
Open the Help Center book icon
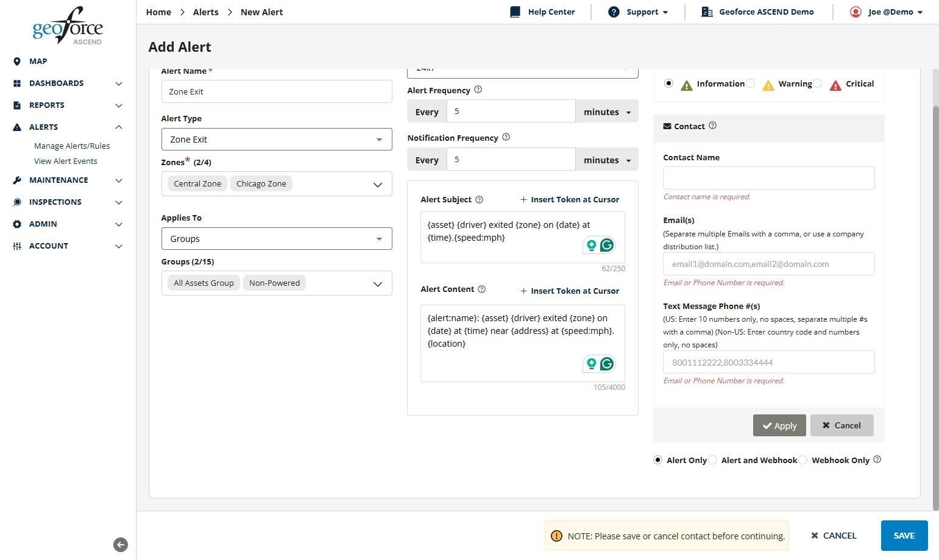[x=515, y=12]
